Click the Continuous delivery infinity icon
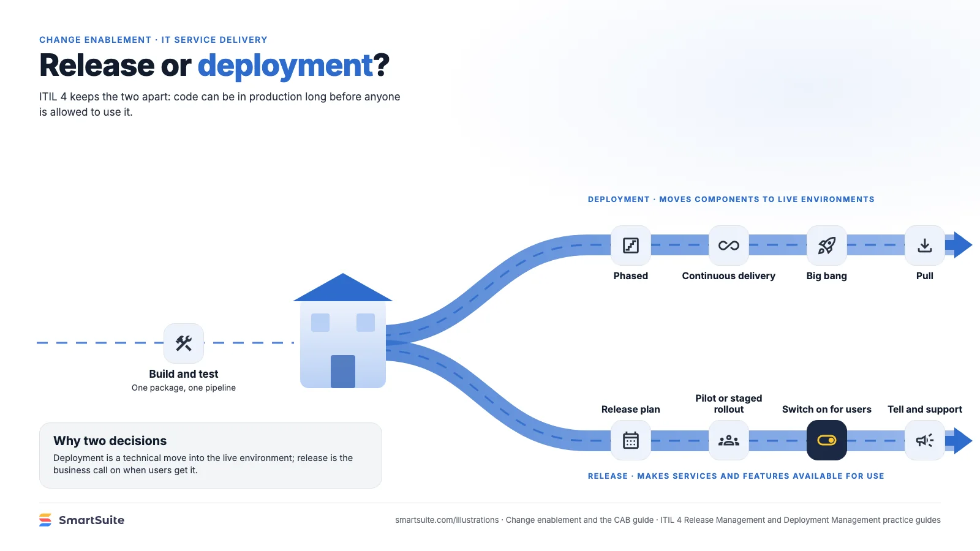980x551 pixels. (729, 246)
